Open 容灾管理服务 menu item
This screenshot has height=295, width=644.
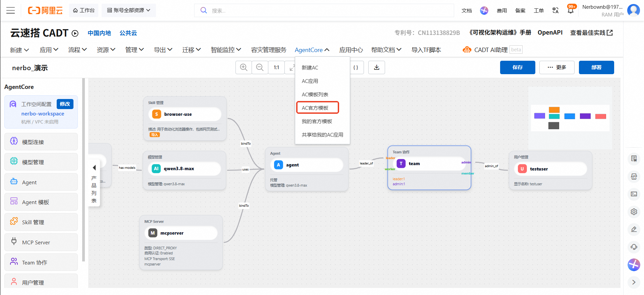tap(269, 50)
